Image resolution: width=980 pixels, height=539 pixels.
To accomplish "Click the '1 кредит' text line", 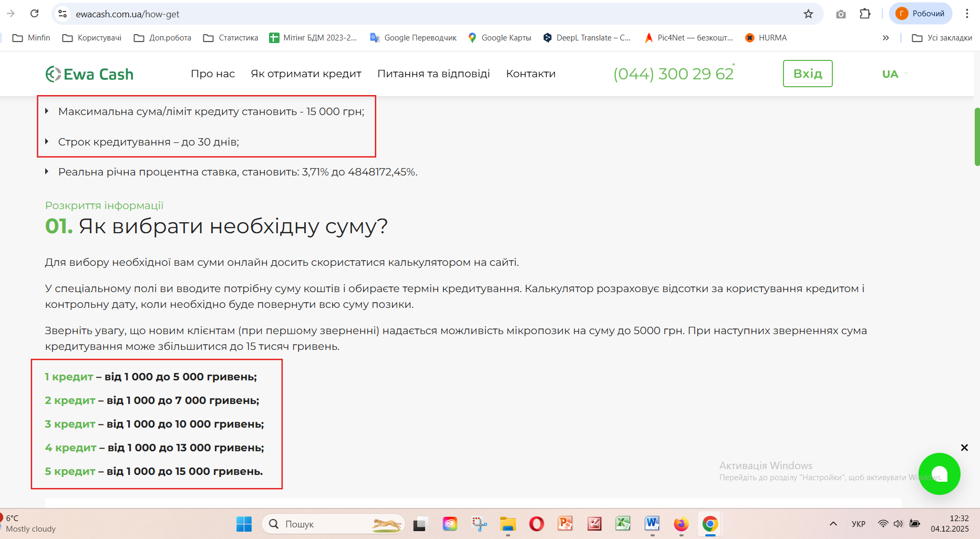I will [x=151, y=377].
